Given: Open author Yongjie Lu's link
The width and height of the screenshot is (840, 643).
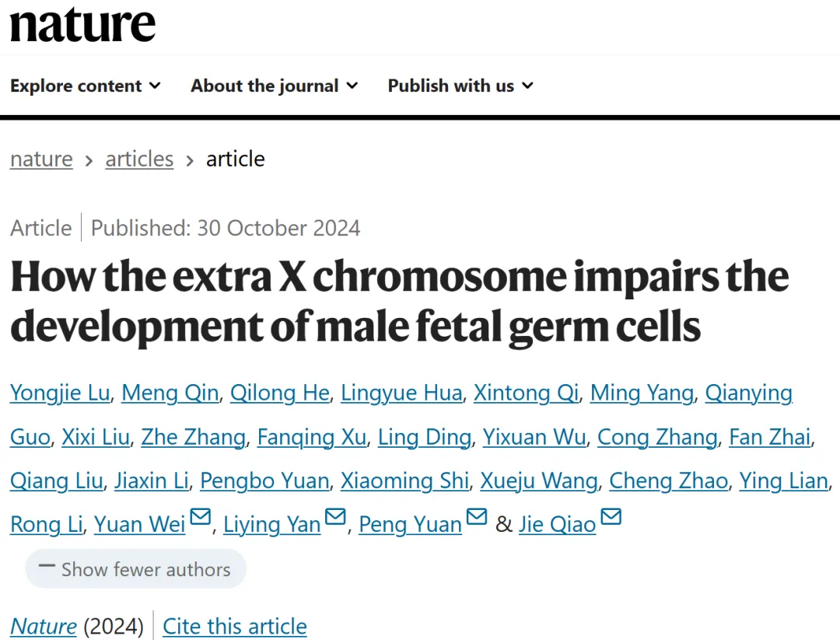Looking at the screenshot, I should tap(60, 393).
